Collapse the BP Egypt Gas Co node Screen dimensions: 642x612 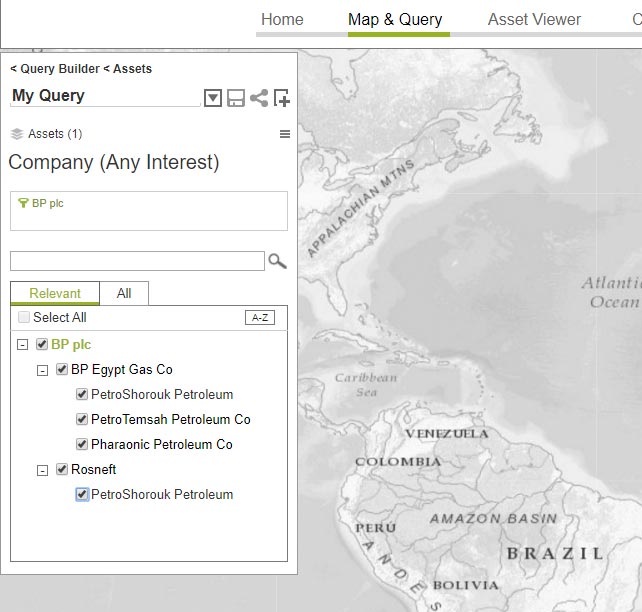pos(42,370)
